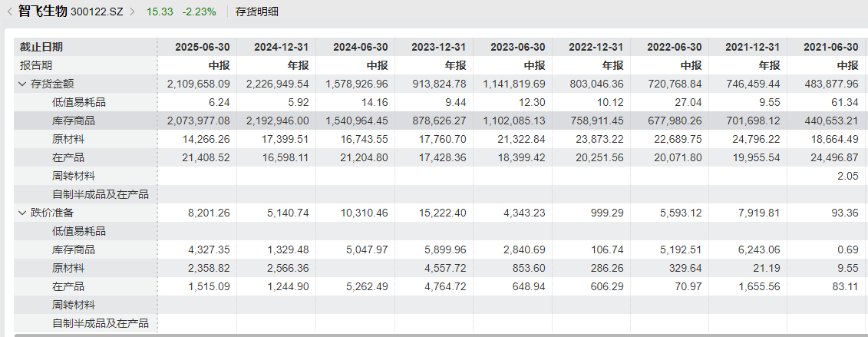Click the 2,109,658.09 inventory total cell
Screen dimensions: 868x337
point(198,84)
